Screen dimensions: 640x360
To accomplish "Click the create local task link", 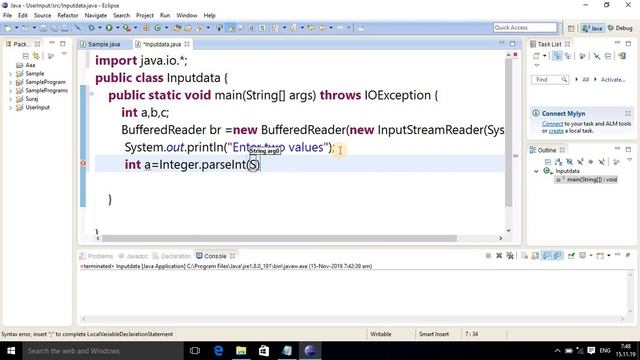I will [556, 131].
